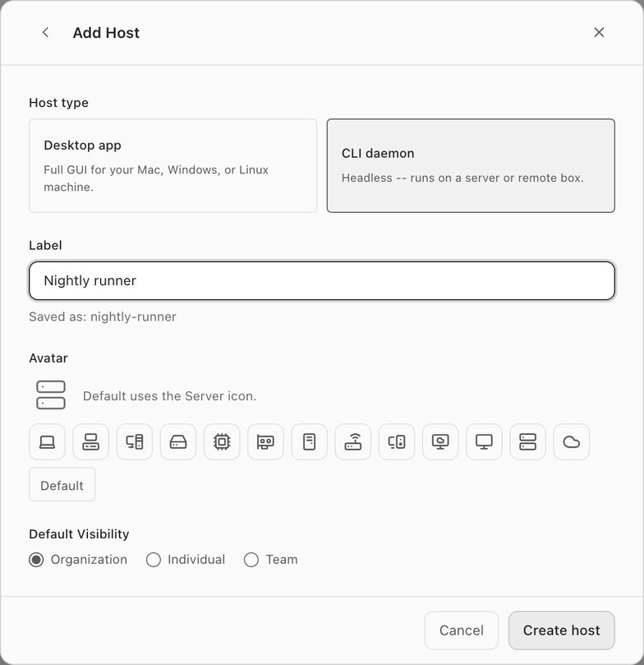
Task: Choose the monitor-with-cloud avatar icon
Action: pyautogui.click(x=440, y=442)
